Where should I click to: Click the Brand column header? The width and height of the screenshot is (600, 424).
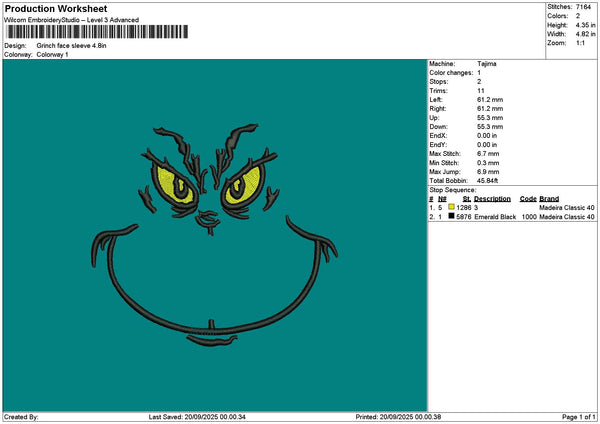549,199
